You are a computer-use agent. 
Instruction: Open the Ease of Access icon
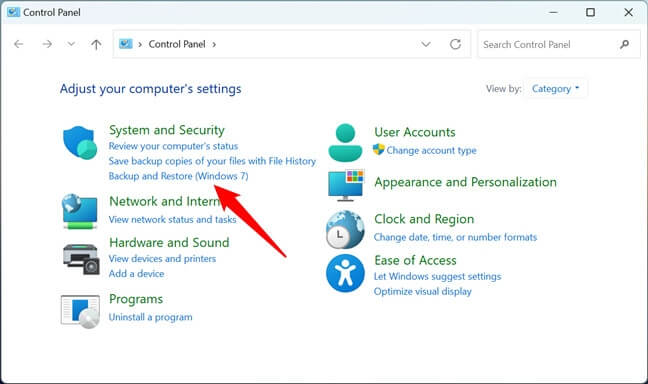coord(345,273)
